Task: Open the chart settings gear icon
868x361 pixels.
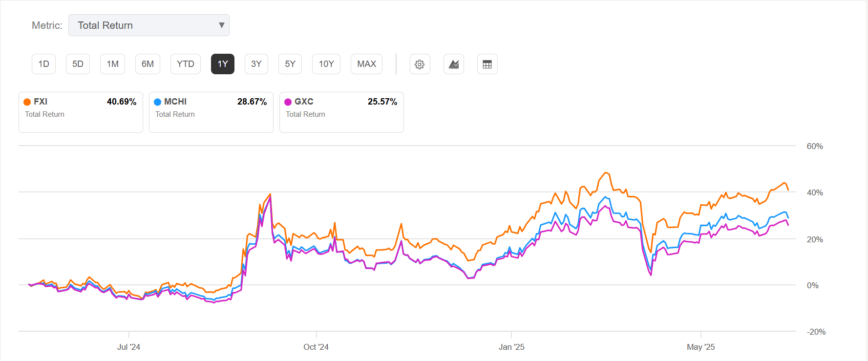Action: (x=420, y=64)
